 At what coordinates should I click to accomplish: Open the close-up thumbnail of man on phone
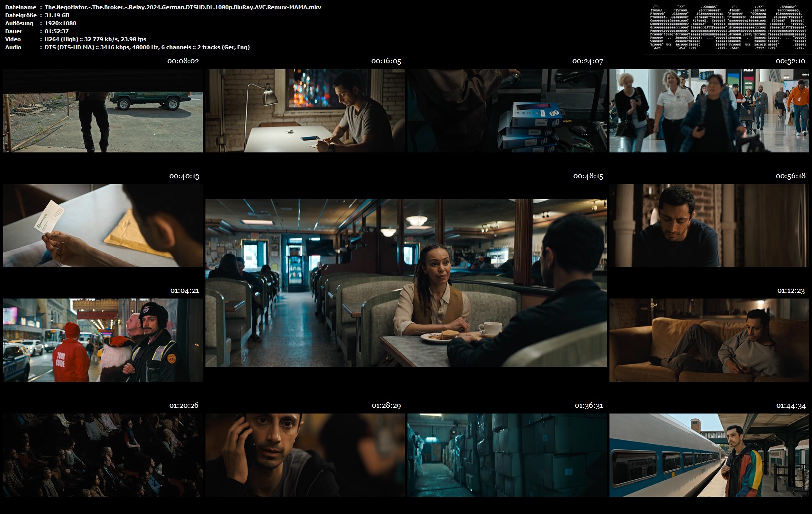pos(305,455)
